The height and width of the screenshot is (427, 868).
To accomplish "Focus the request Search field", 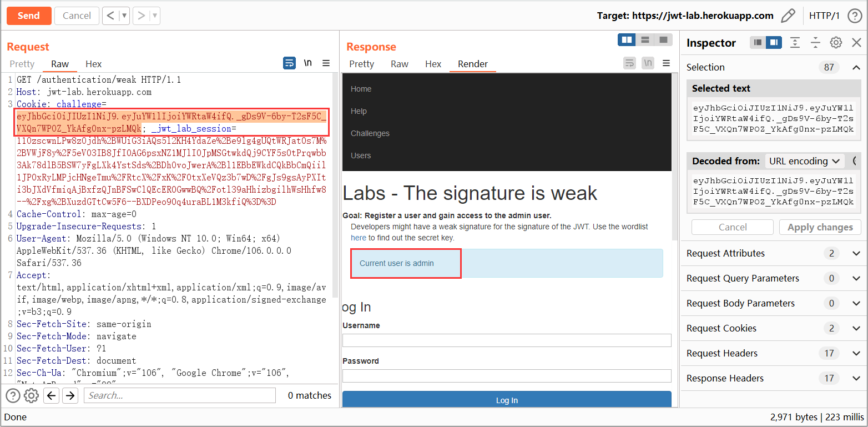I will pyautogui.click(x=180, y=395).
